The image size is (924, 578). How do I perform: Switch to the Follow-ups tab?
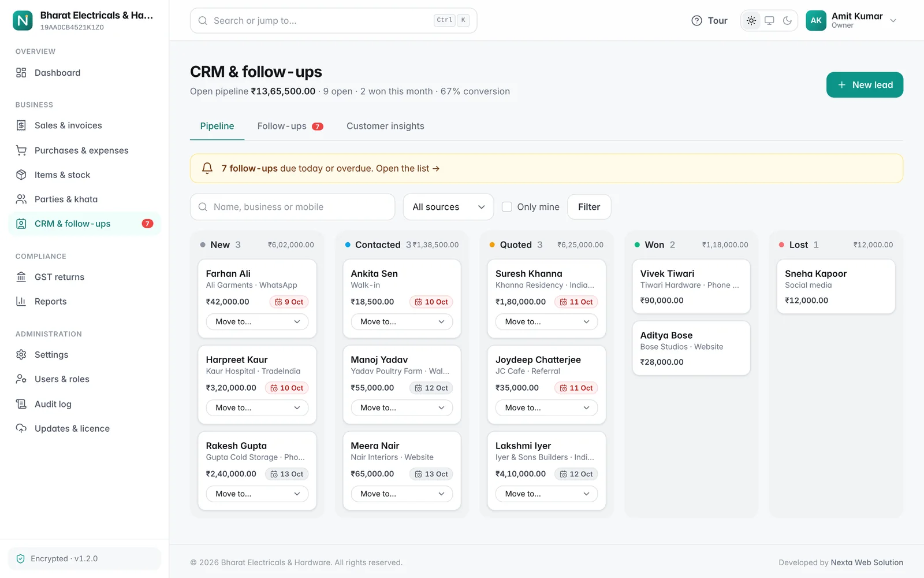click(x=290, y=126)
